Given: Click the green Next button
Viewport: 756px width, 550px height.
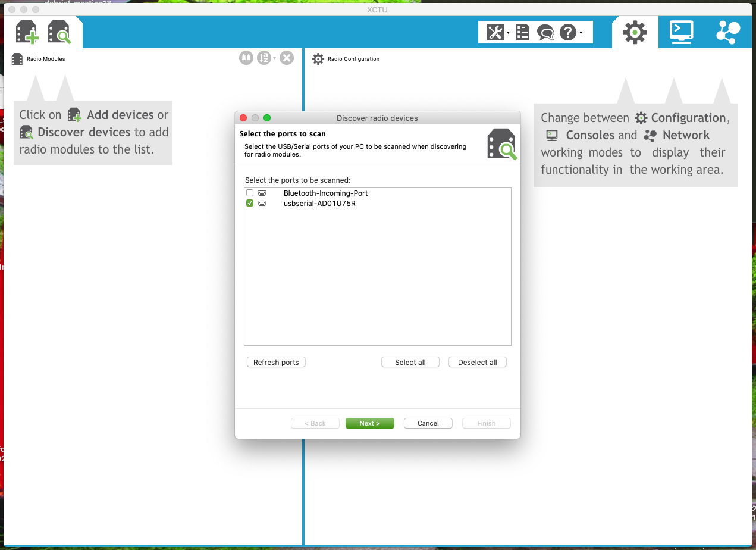Looking at the screenshot, I should (369, 423).
